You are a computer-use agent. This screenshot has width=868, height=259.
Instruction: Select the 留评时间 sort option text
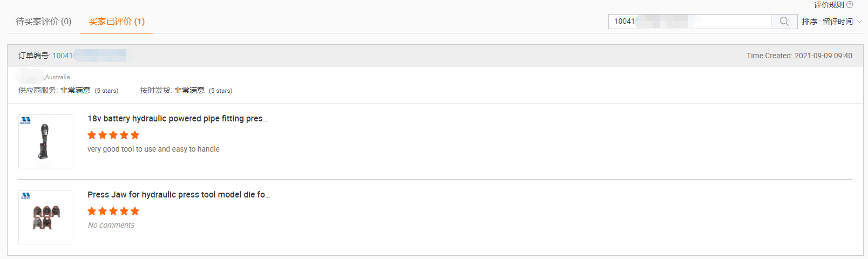pyautogui.click(x=838, y=22)
